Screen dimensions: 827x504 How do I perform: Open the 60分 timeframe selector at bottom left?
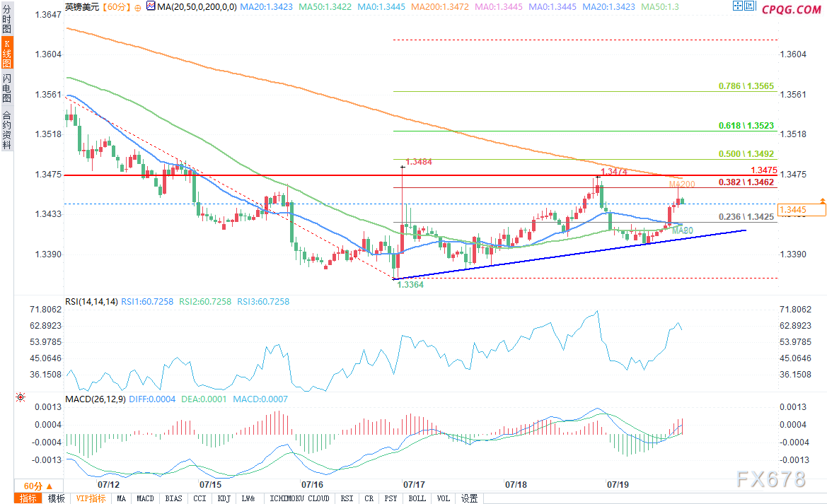click(36, 486)
